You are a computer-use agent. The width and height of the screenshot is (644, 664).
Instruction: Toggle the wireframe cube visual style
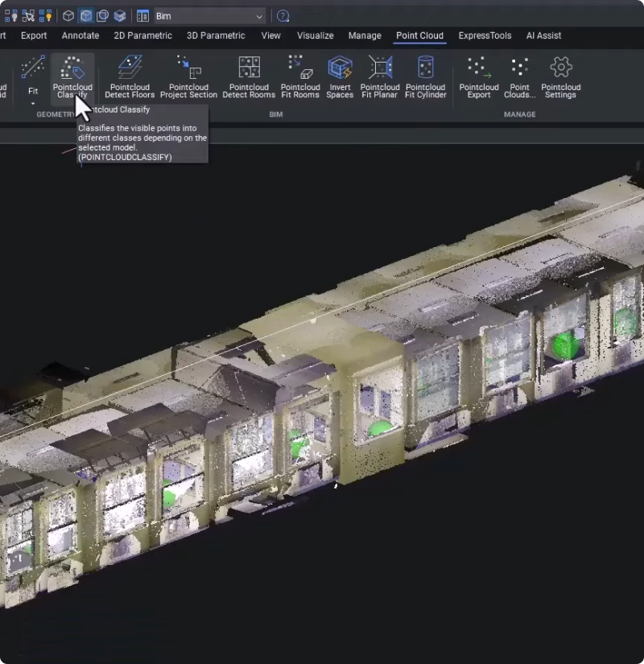[68, 16]
